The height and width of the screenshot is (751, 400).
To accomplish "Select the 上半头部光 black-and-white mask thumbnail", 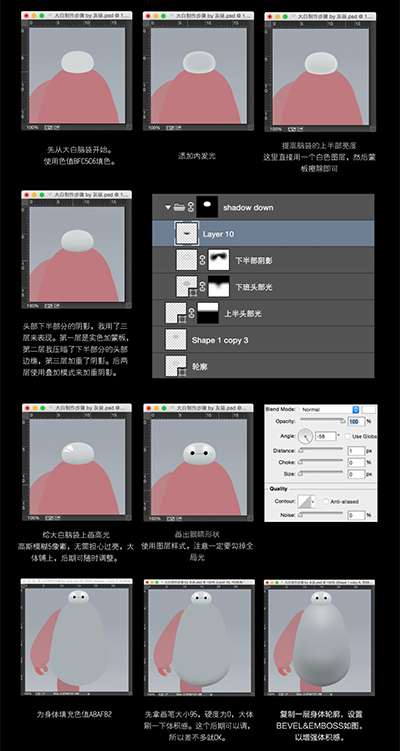I will [207, 313].
